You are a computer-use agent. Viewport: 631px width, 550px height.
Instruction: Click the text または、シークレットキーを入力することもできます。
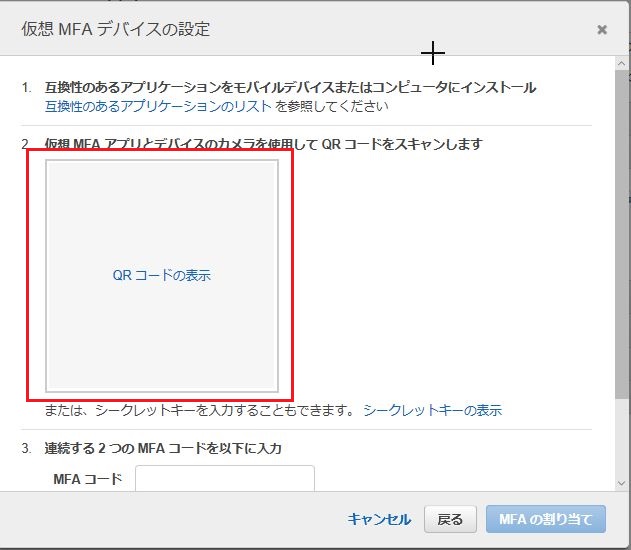click(x=200, y=410)
